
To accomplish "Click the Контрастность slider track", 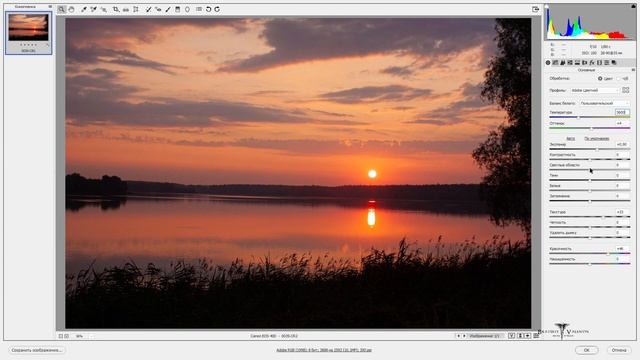I will click(x=589, y=160).
